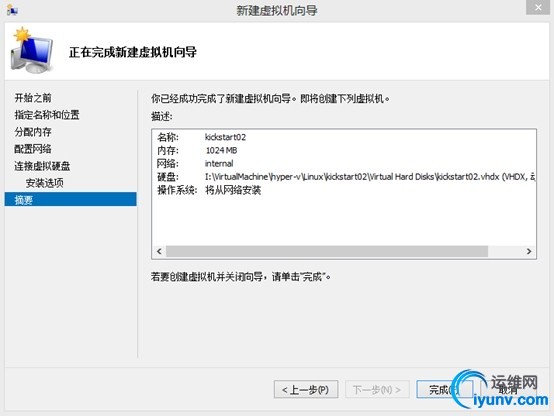
Task: Click the heading 正在完成新建虚拟机向导
Action: coord(133,52)
